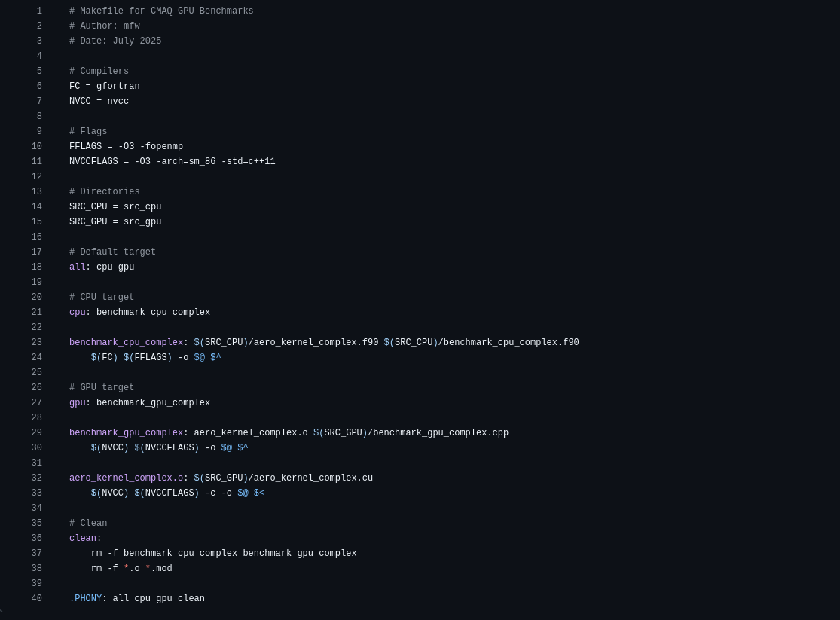840x620 pixels.
Task: Click the 'all' target name on line 18
Action: pos(77,267)
